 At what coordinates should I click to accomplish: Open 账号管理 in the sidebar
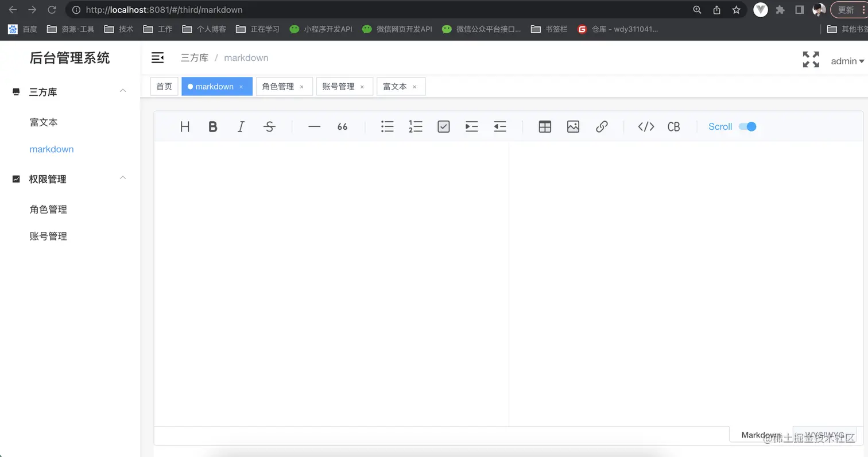tap(48, 237)
